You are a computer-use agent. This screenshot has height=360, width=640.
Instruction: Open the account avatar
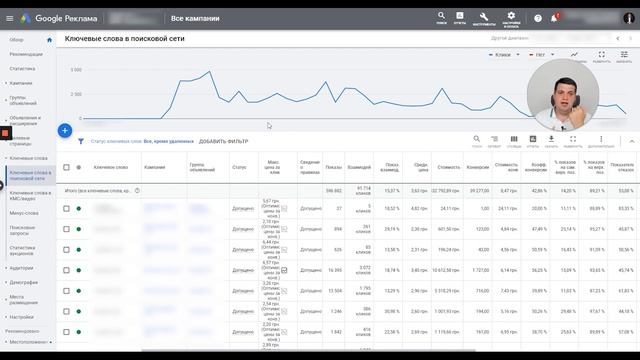tap(629, 18)
